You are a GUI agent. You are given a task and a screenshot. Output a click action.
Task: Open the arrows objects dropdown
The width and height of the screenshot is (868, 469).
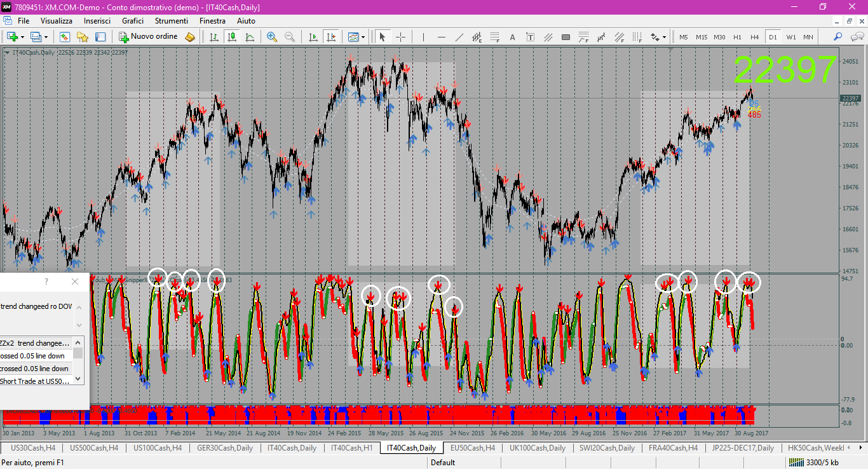[x=658, y=37]
